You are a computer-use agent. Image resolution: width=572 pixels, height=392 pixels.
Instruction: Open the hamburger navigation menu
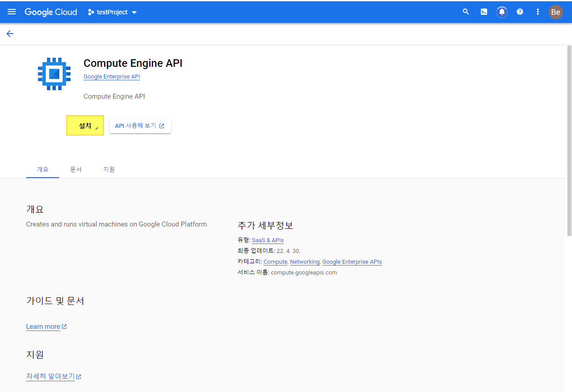[x=12, y=12]
